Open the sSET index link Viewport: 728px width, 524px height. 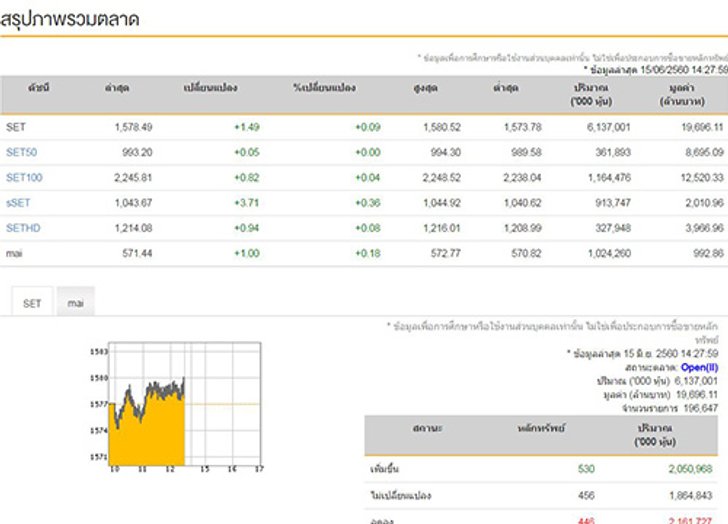[18, 203]
